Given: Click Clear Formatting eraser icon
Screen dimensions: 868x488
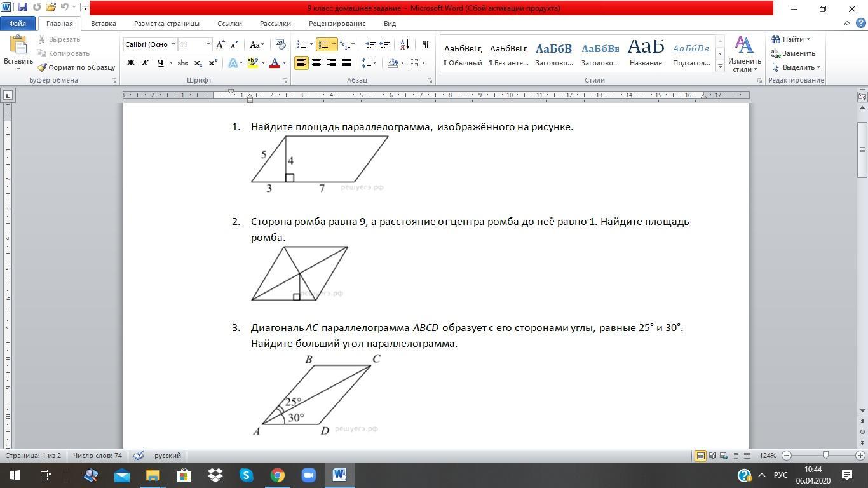Looking at the screenshot, I should (x=280, y=44).
